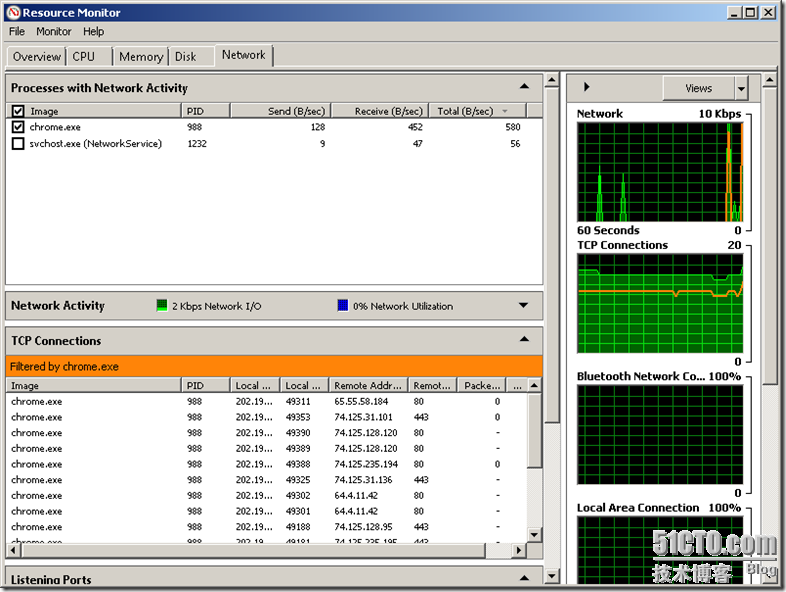
Task: Open the Monitor menu
Action: coord(54,32)
